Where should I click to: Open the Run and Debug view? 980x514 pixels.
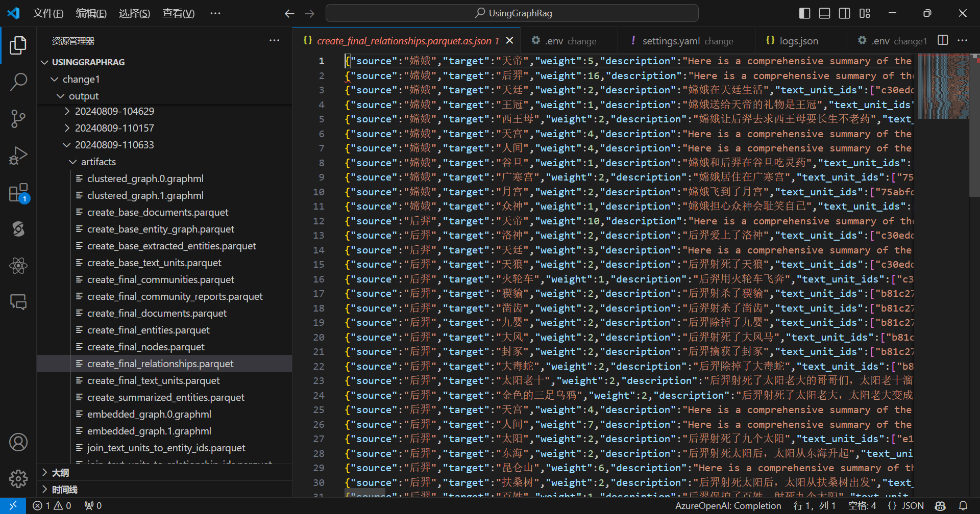tap(18, 156)
